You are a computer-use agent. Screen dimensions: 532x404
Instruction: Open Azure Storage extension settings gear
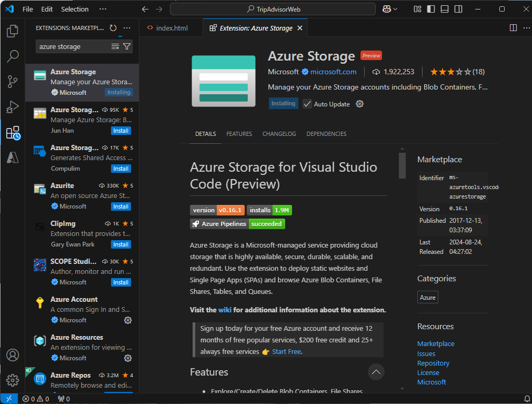click(x=359, y=104)
